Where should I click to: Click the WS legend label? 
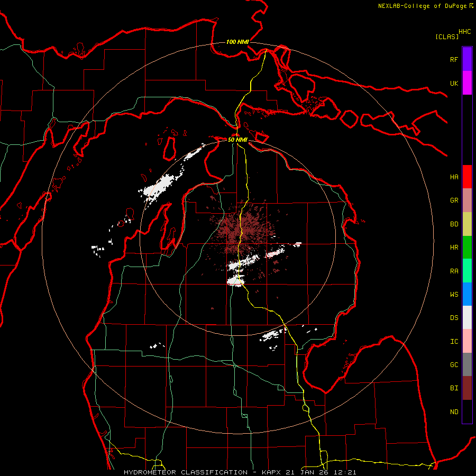[454, 294]
